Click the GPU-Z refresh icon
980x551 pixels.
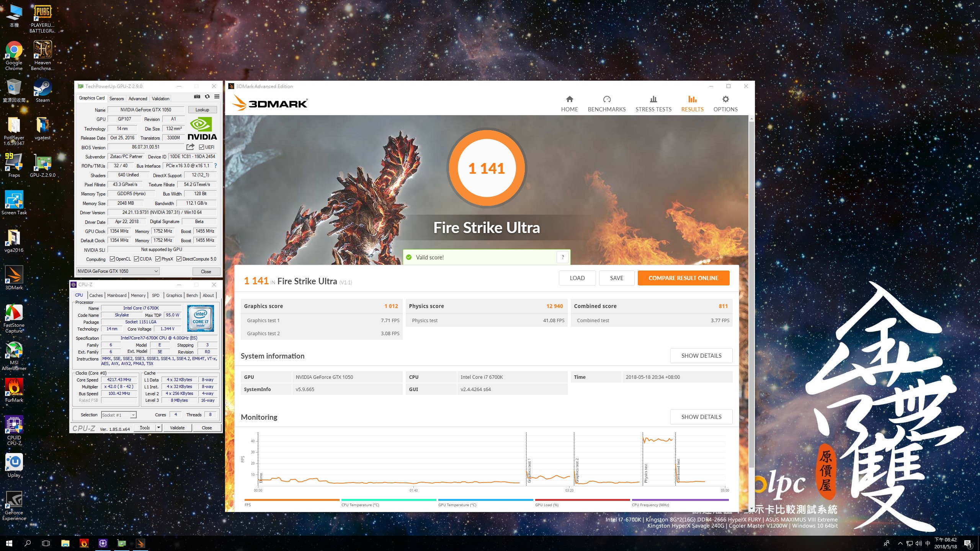pos(207,97)
